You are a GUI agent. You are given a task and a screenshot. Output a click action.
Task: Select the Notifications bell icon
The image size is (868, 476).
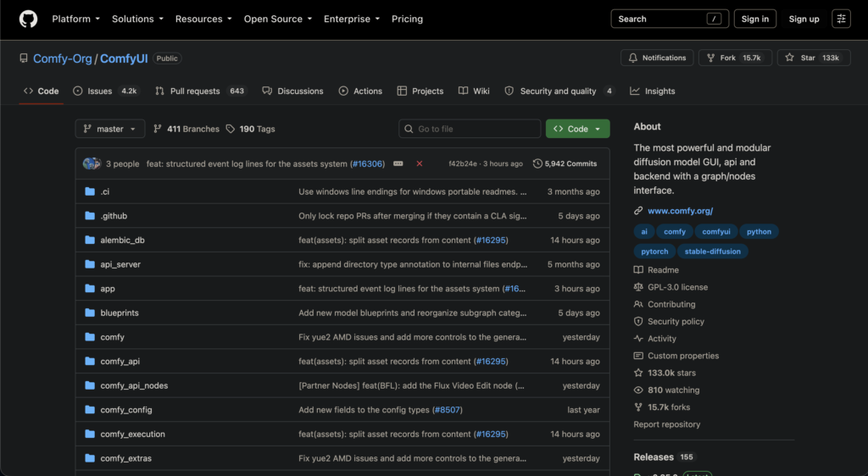632,58
